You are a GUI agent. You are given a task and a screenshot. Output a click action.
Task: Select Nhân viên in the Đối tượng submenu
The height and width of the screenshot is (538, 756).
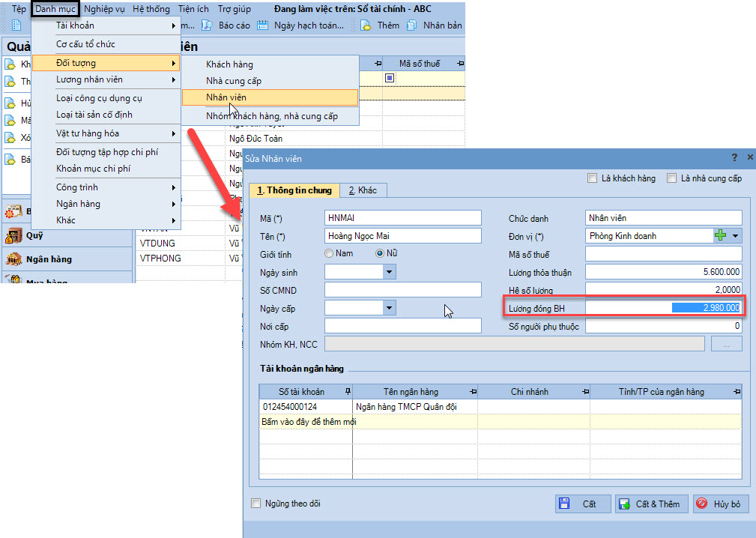[x=270, y=97]
